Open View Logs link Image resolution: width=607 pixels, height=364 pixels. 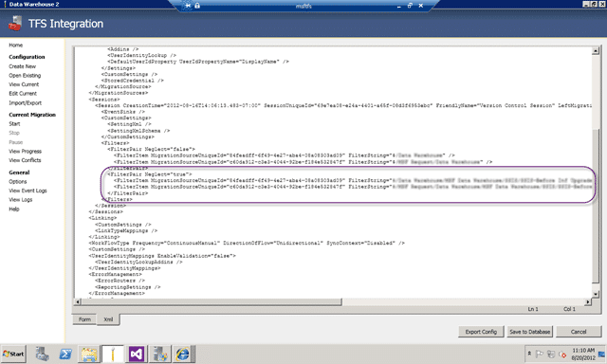point(21,200)
